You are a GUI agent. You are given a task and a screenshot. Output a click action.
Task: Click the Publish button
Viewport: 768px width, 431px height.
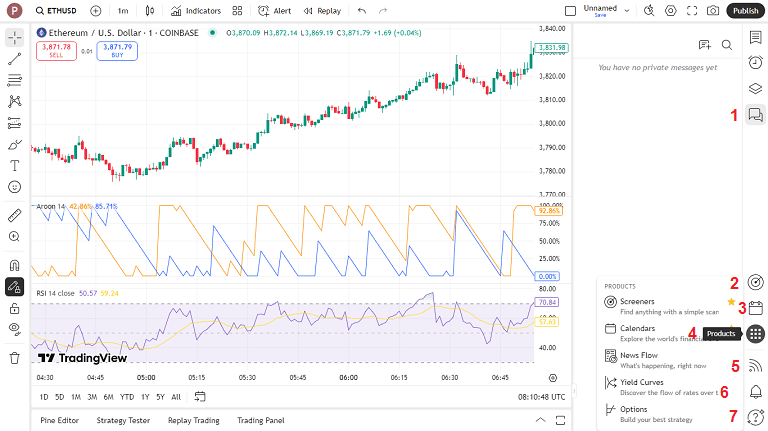[x=745, y=11]
